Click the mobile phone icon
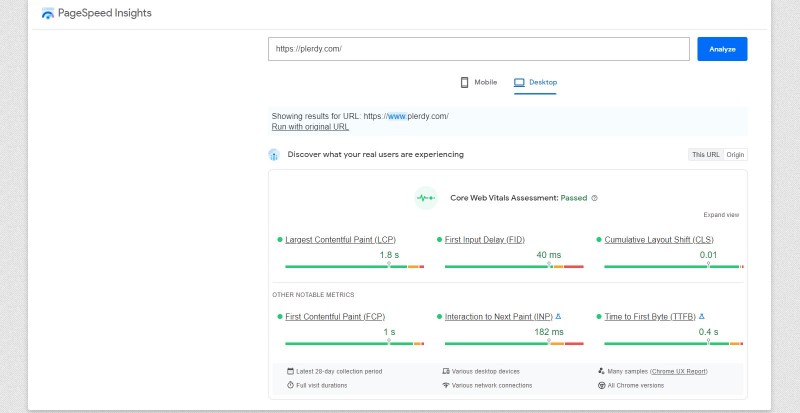This screenshot has width=800, height=413. coord(464,82)
